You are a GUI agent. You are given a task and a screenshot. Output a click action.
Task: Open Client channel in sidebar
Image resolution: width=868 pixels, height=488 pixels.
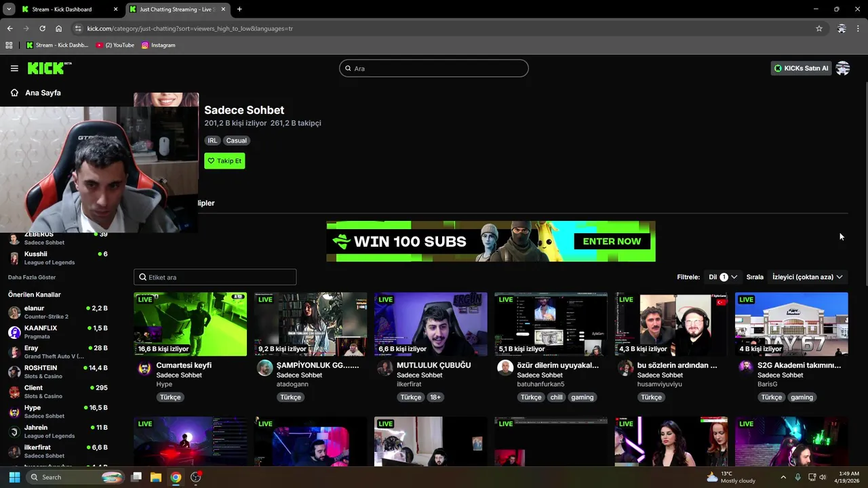pyautogui.click(x=58, y=392)
